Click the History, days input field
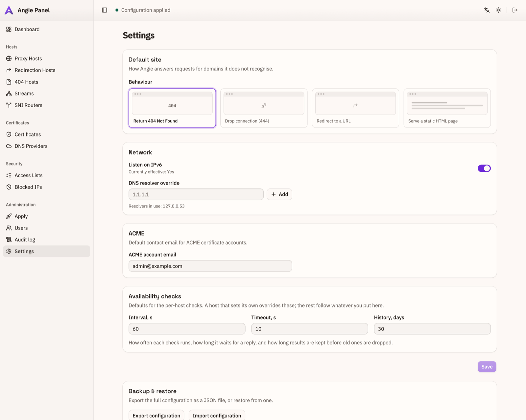The width and height of the screenshot is (526, 420). [432, 329]
